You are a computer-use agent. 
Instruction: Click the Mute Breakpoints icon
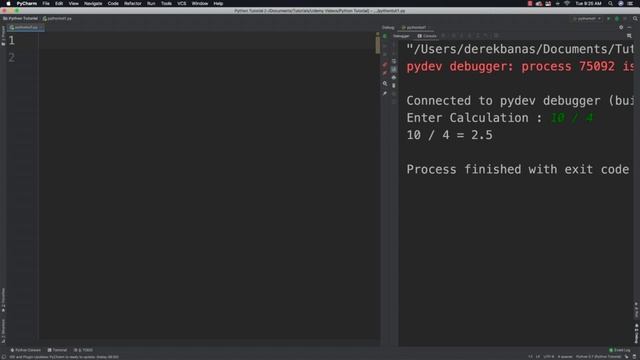[385, 73]
